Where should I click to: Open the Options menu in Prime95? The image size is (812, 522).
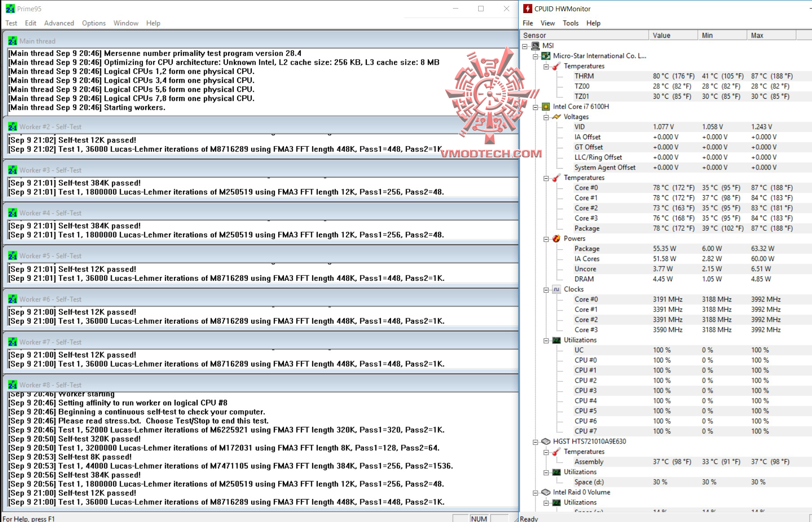point(94,23)
